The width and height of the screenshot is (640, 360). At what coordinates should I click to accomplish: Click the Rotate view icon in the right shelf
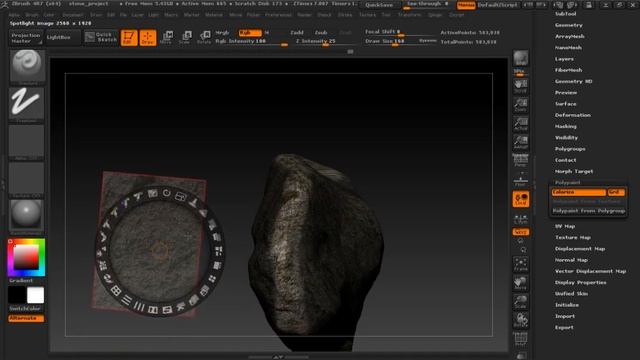[520, 320]
